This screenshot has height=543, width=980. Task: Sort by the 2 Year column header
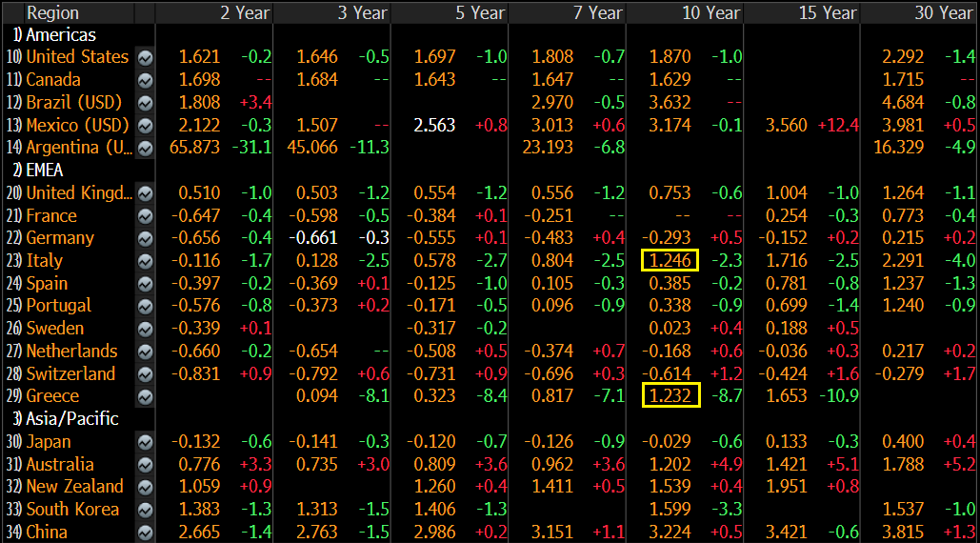point(245,13)
